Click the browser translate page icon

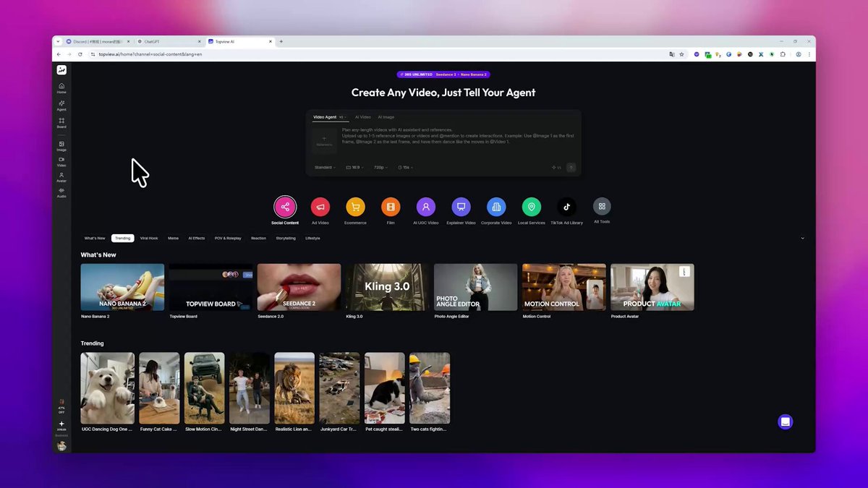(x=672, y=54)
